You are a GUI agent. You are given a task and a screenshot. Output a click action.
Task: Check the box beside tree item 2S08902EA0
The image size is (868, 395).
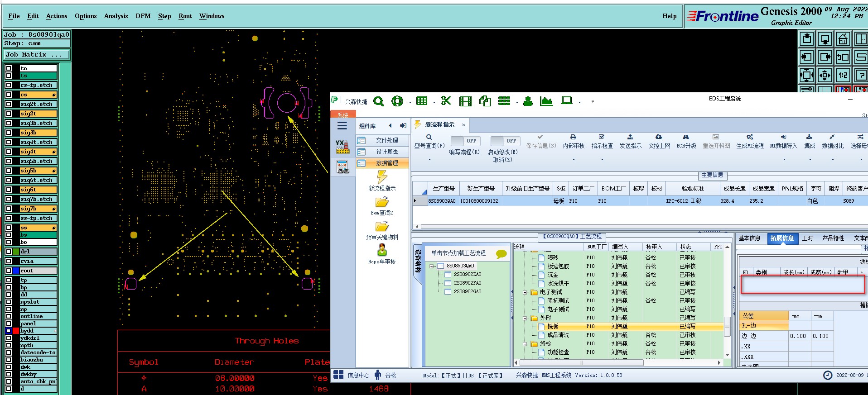pos(448,274)
